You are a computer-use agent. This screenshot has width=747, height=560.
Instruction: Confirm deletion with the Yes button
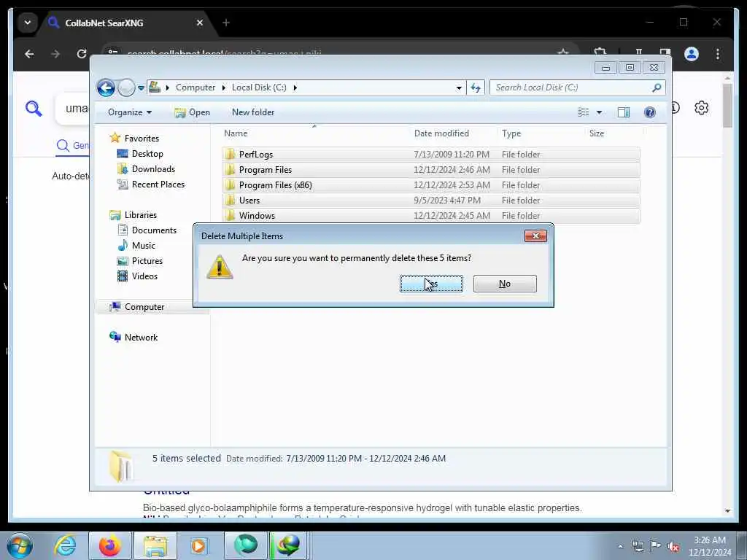(431, 284)
